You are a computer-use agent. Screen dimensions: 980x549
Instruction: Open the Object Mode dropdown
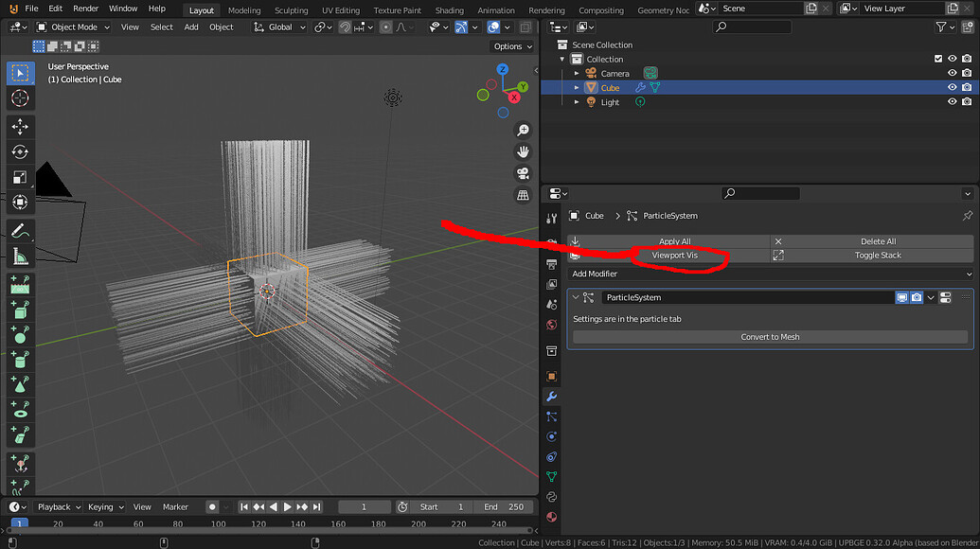73,27
